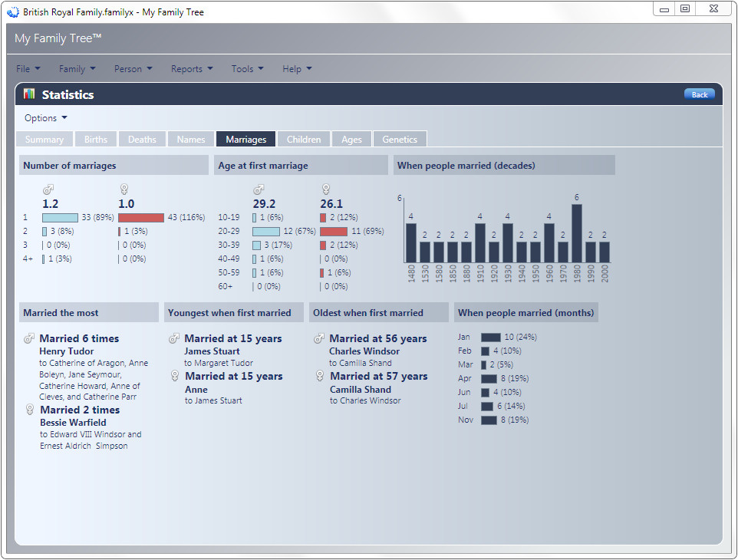Click the Henry Tudor name
Viewport: 738px width, 560px height.
coord(67,351)
